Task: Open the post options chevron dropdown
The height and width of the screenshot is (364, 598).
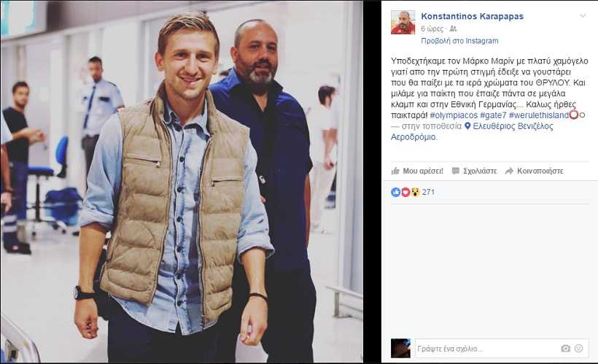Action: 583,16
